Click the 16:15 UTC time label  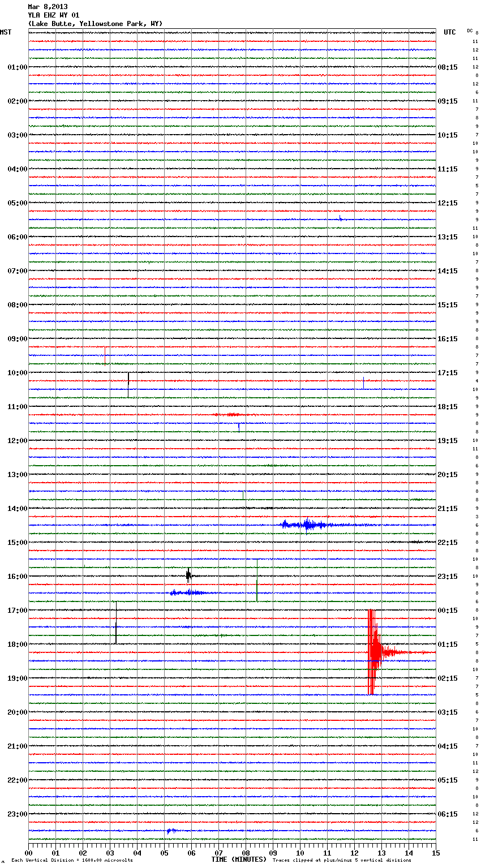pos(448,339)
